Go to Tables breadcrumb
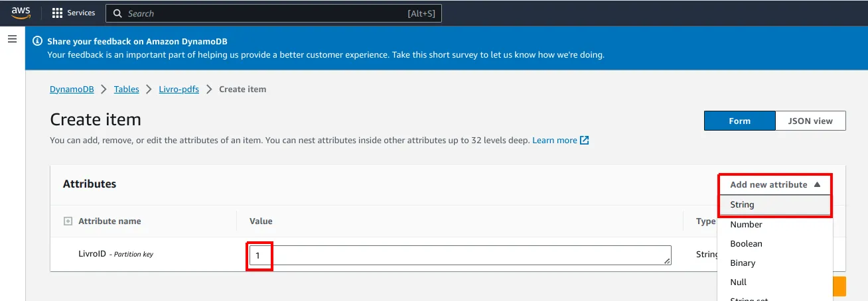868x301 pixels. pyautogui.click(x=127, y=89)
